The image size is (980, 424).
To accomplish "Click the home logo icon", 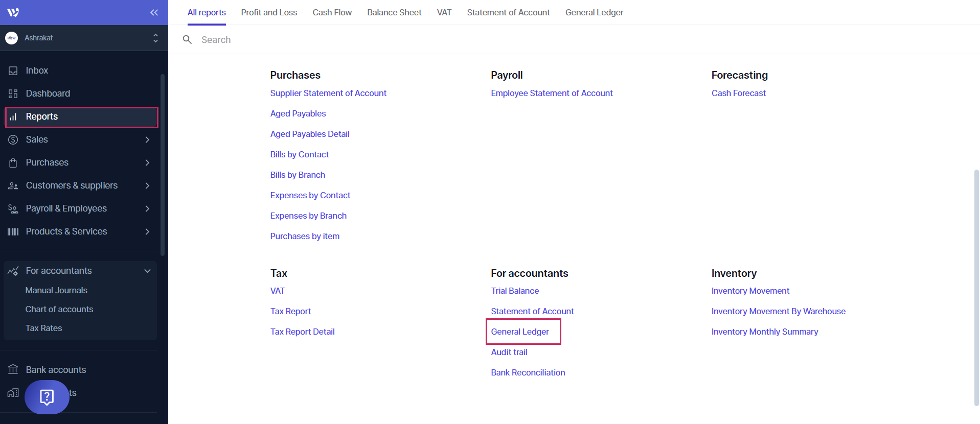I will tap(13, 12).
